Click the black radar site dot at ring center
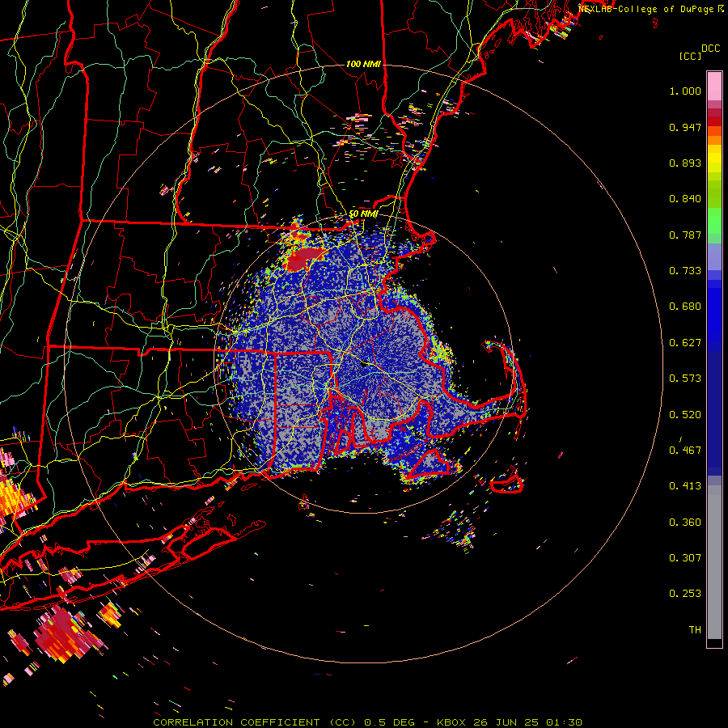This screenshot has height=728, width=728. click(364, 365)
